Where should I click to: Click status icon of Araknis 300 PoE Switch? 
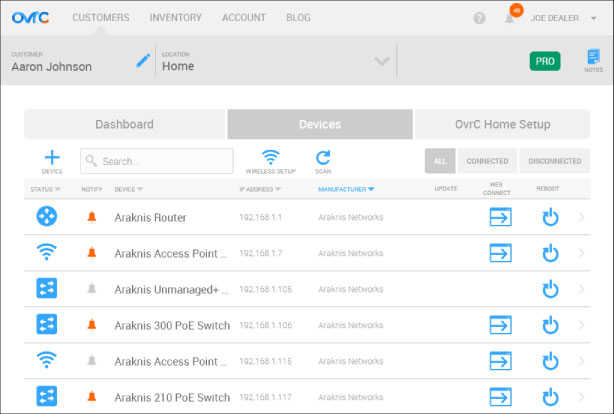(x=47, y=324)
